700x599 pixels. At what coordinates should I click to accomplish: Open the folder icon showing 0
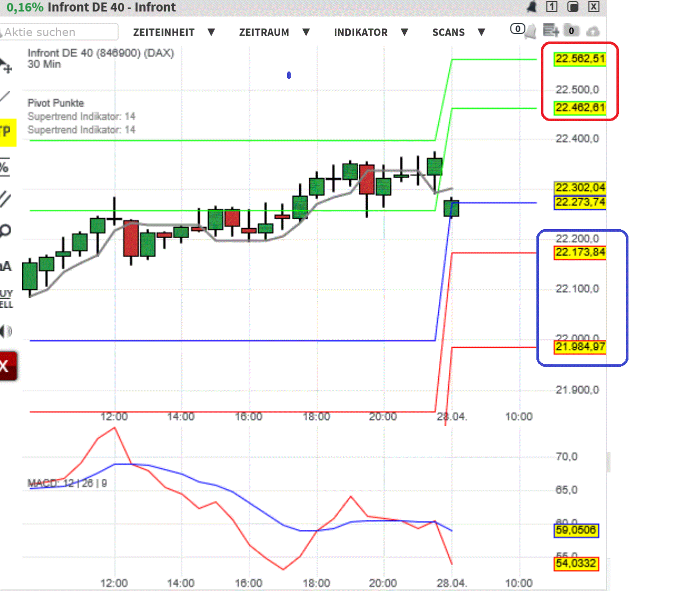[x=571, y=31]
